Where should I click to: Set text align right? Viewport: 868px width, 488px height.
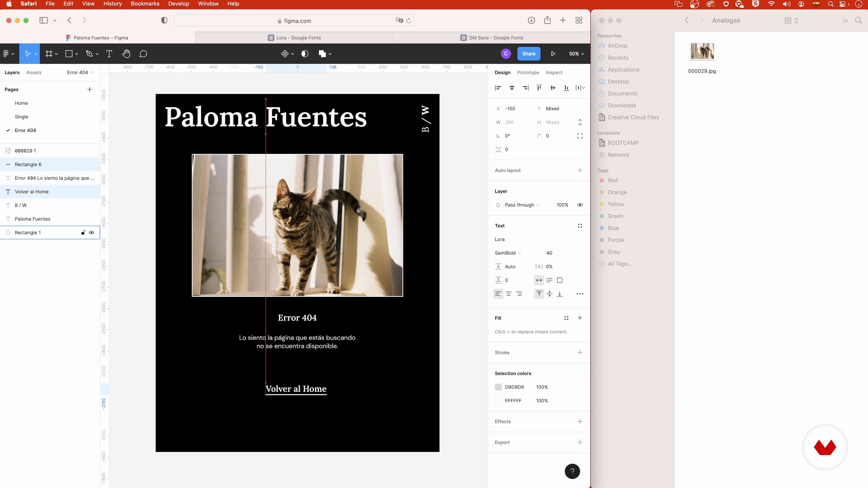click(x=519, y=294)
